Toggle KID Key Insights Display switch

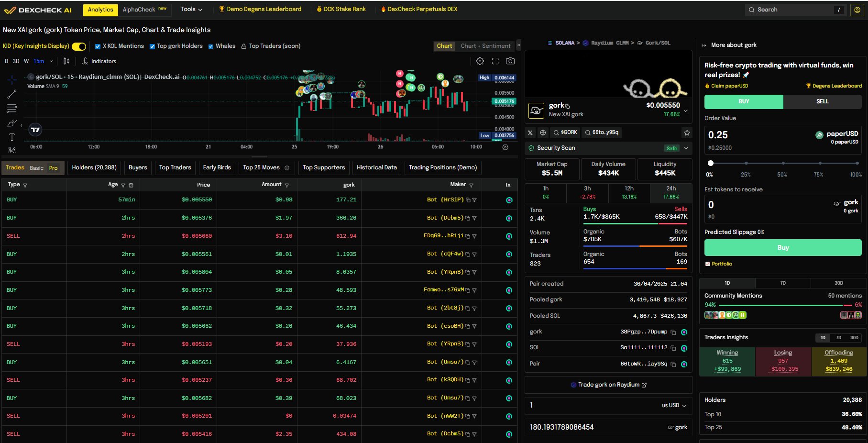79,46
